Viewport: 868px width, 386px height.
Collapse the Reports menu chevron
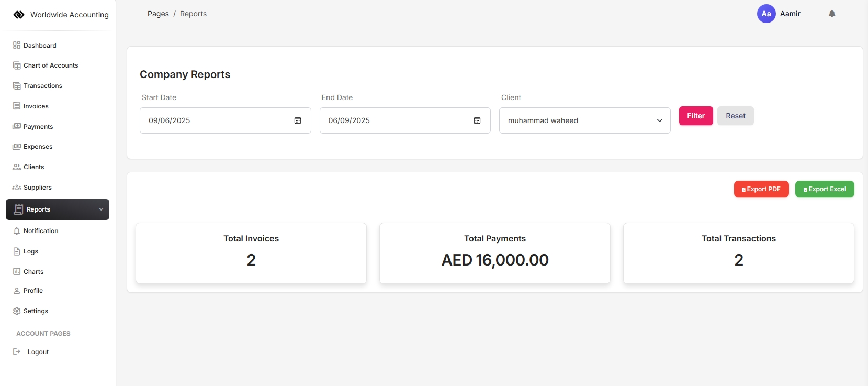pyautogui.click(x=101, y=209)
